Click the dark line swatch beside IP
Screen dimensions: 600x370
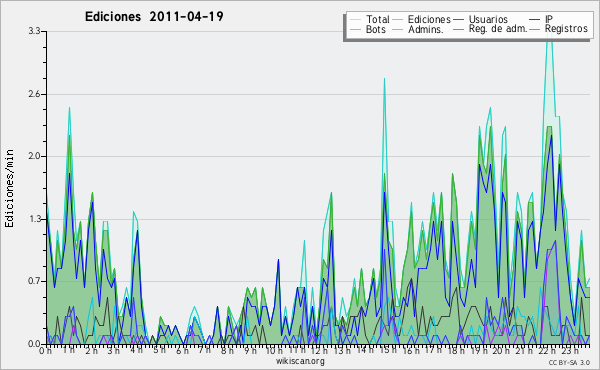pyautogui.click(x=535, y=20)
